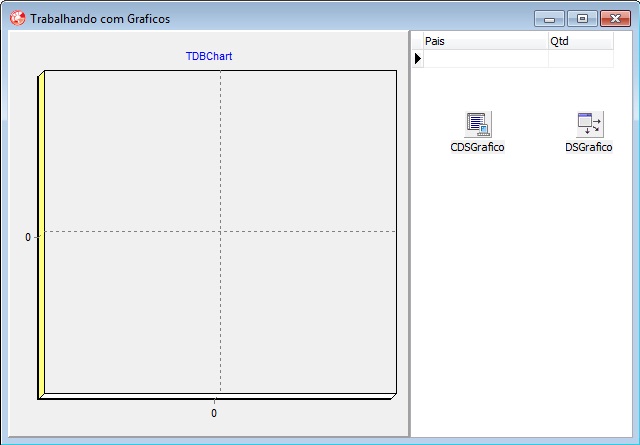
Task: Click the Pais column header
Action: tap(484, 41)
